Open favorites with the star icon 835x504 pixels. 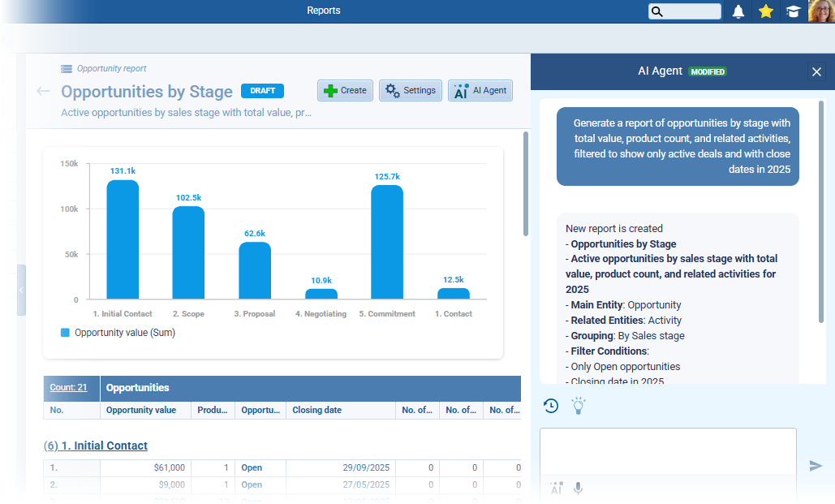point(765,11)
